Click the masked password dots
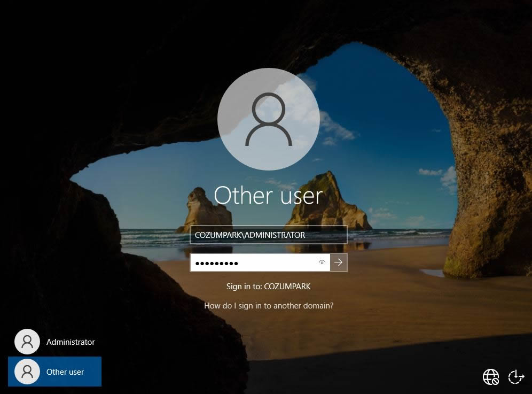Screen dimensions: 532x394 [216, 263]
